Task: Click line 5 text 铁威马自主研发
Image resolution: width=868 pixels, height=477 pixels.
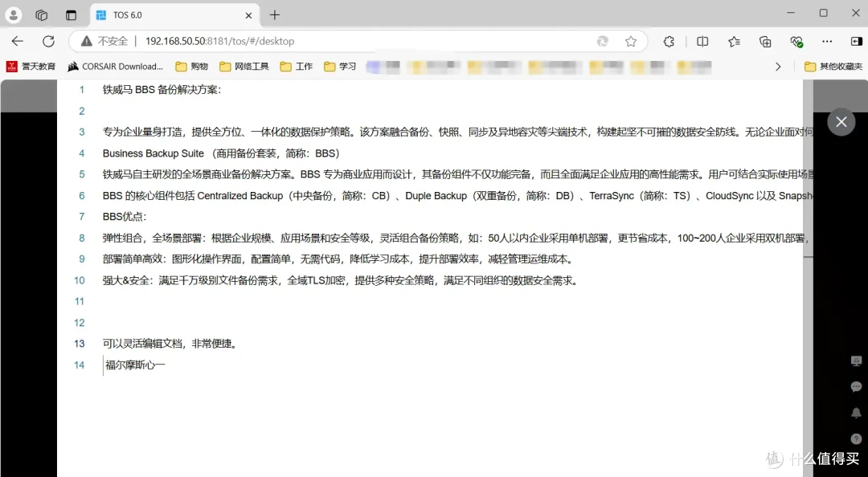Action: 137,174
